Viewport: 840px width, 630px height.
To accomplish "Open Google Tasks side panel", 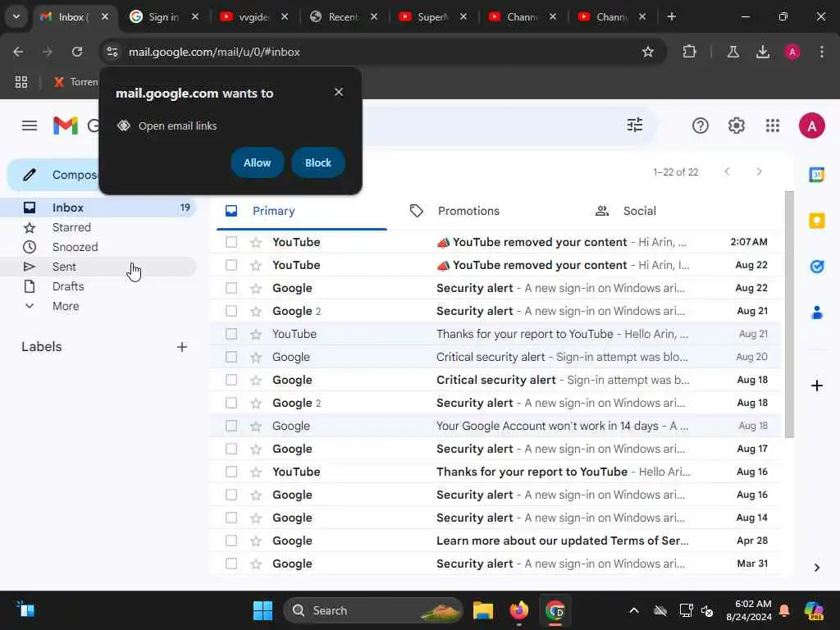I will pyautogui.click(x=816, y=267).
